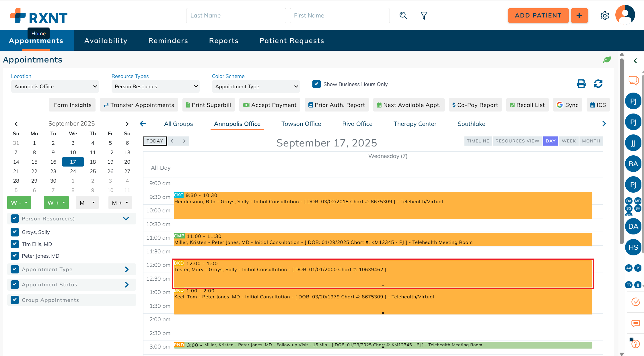Open the help question mark icon

[x=636, y=344]
